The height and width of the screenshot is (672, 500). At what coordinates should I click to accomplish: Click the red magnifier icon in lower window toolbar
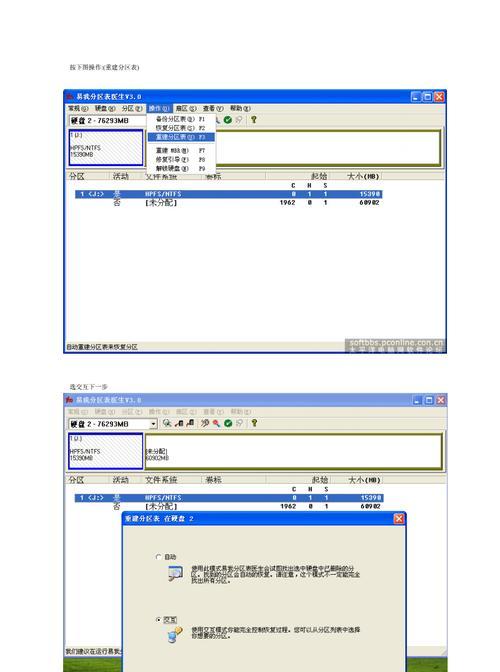tap(216, 423)
